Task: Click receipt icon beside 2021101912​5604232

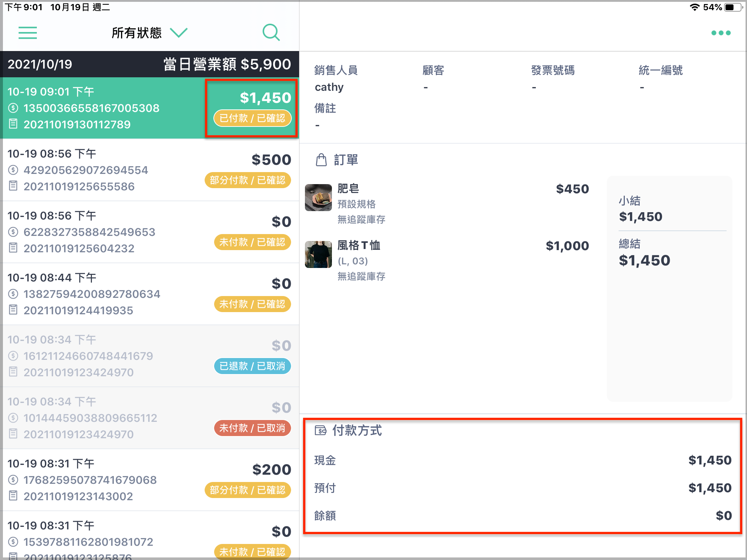Action: 13,248
